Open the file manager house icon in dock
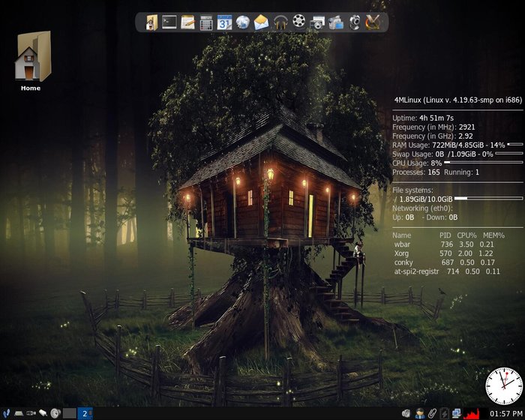 point(152,22)
